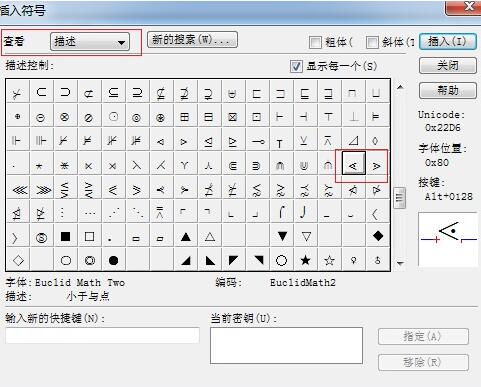Choose the horizontal midline ellipsis symbol ⋯
This screenshot has width=481, height=387.
click(89, 212)
